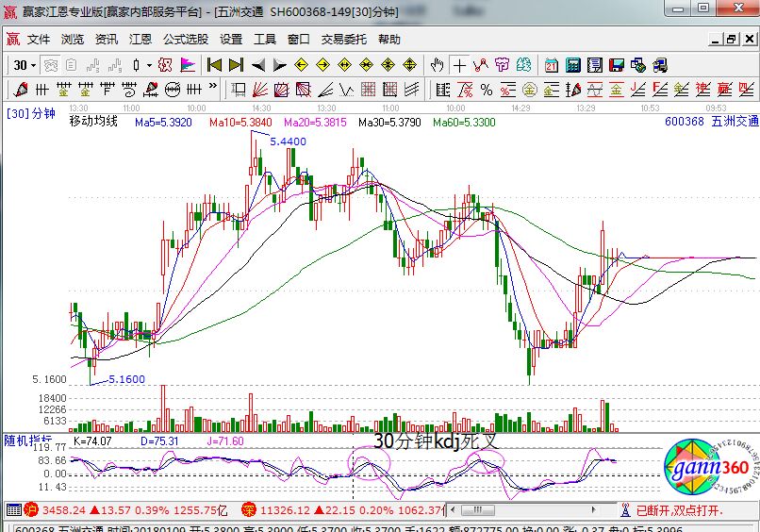Open the 公式选股 menu
760x532 pixels.
point(186,40)
